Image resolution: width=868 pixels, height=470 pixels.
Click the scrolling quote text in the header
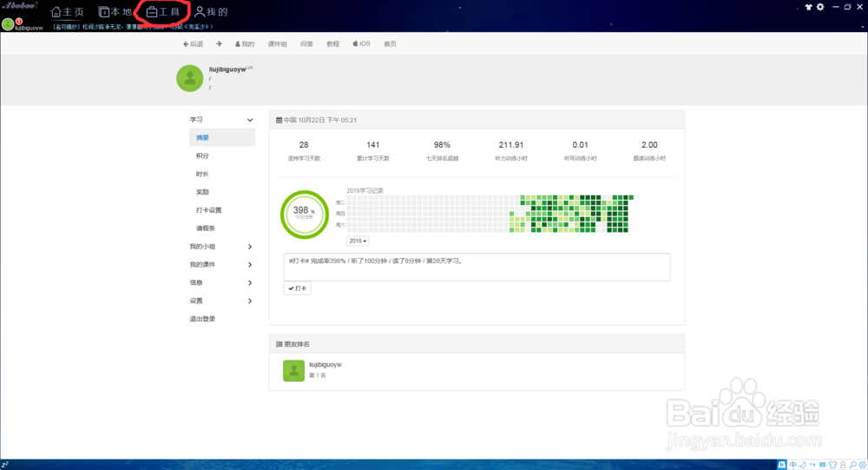click(133, 27)
